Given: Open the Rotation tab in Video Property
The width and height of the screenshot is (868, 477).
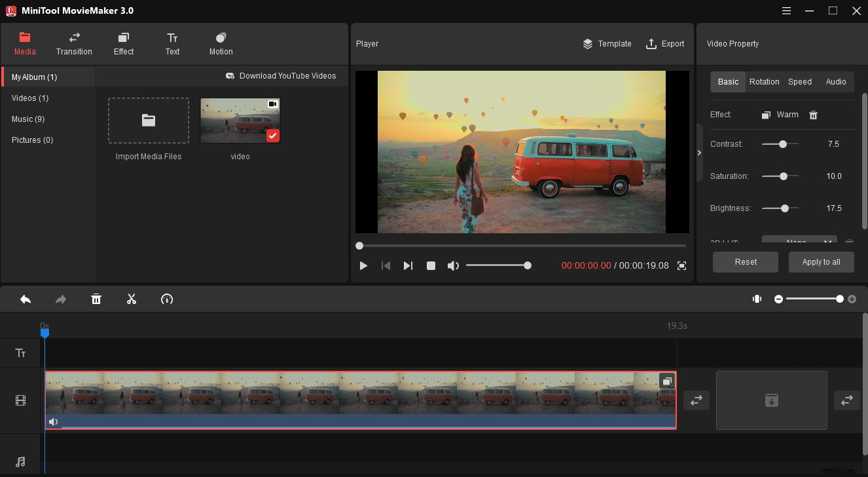Looking at the screenshot, I should pyautogui.click(x=764, y=81).
